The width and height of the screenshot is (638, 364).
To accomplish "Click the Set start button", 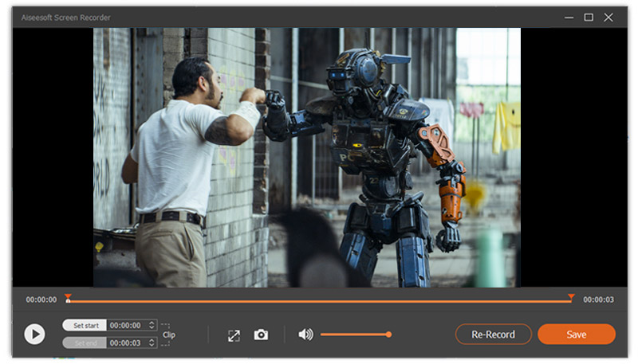I will pyautogui.click(x=85, y=325).
